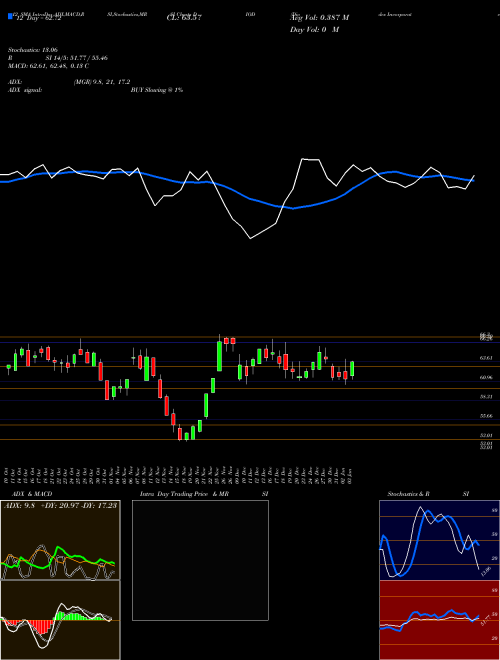Click the 13.06 value on the Stochastics panel
This screenshot has width=500, height=660.
pos(486,572)
